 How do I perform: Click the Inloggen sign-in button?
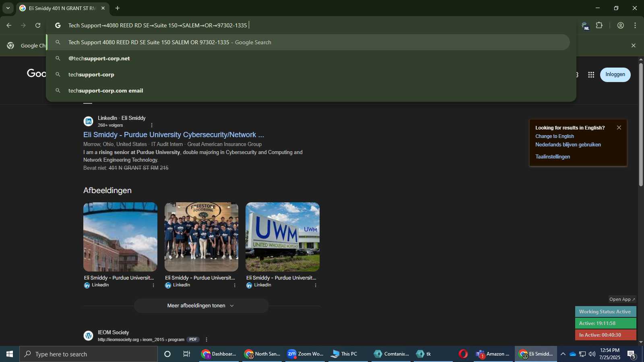pos(615,75)
